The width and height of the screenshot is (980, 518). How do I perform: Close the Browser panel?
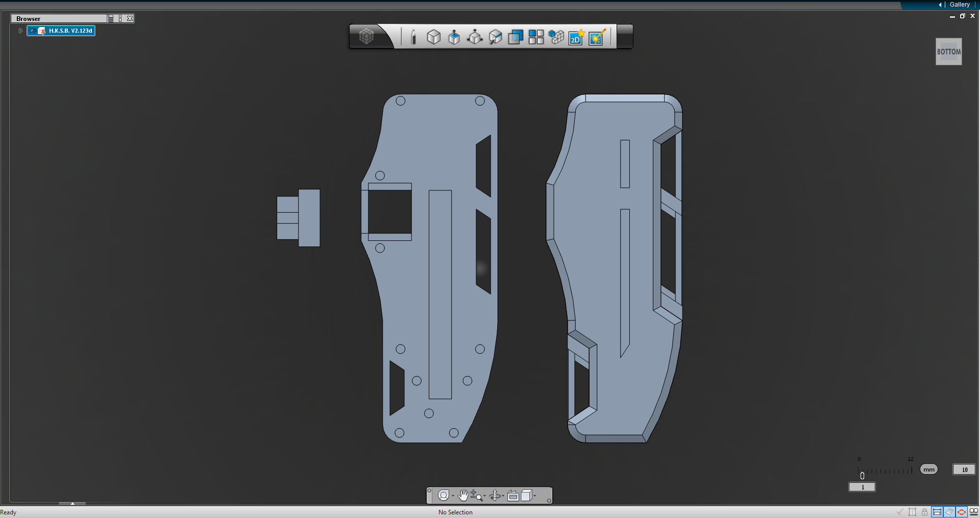point(130,18)
